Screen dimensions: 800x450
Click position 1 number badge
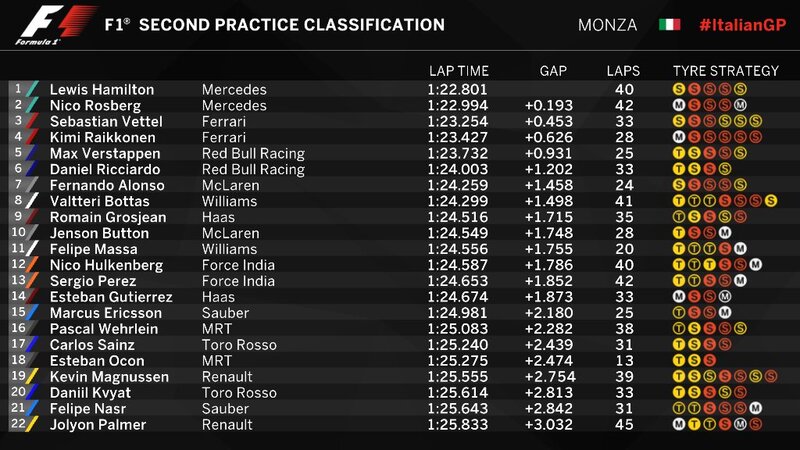click(x=17, y=89)
